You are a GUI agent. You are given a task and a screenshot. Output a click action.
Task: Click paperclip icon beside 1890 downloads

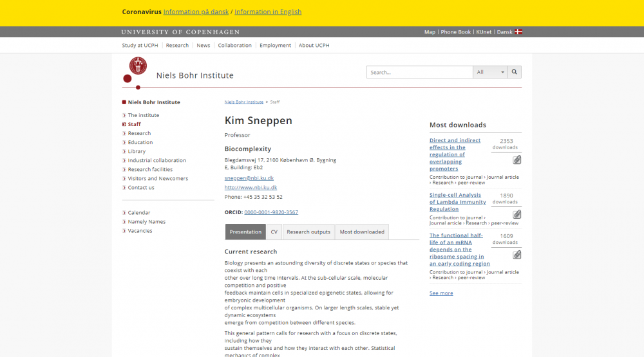tap(516, 214)
